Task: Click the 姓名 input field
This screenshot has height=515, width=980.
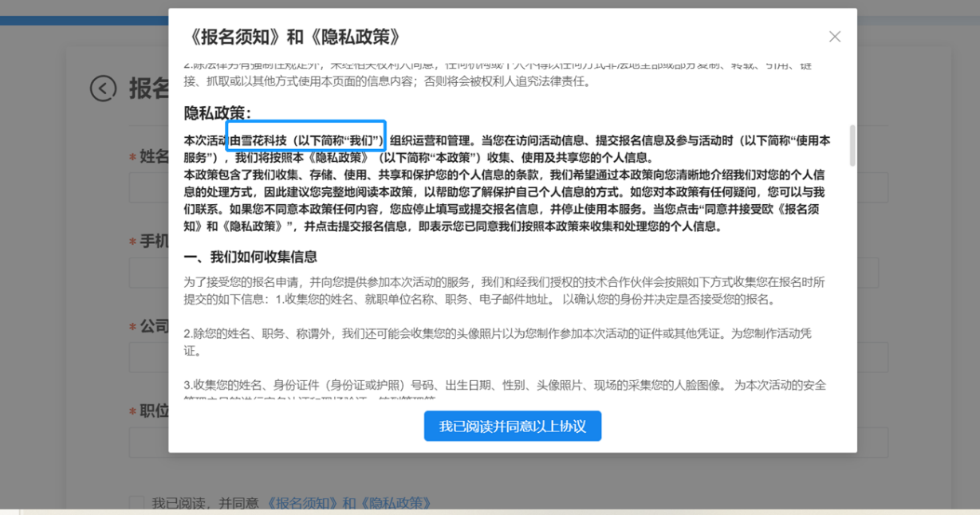Action: point(872,189)
